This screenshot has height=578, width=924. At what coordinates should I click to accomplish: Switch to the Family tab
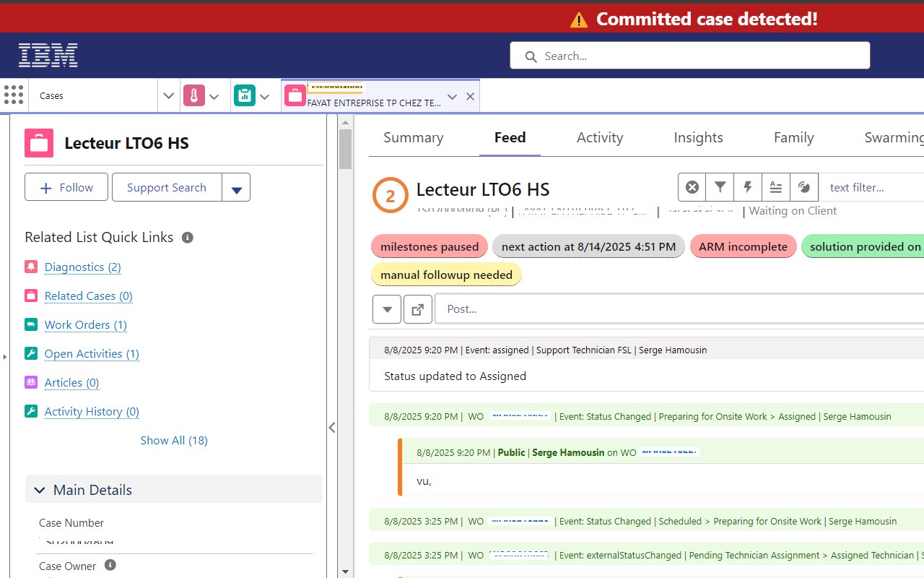(794, 137)
